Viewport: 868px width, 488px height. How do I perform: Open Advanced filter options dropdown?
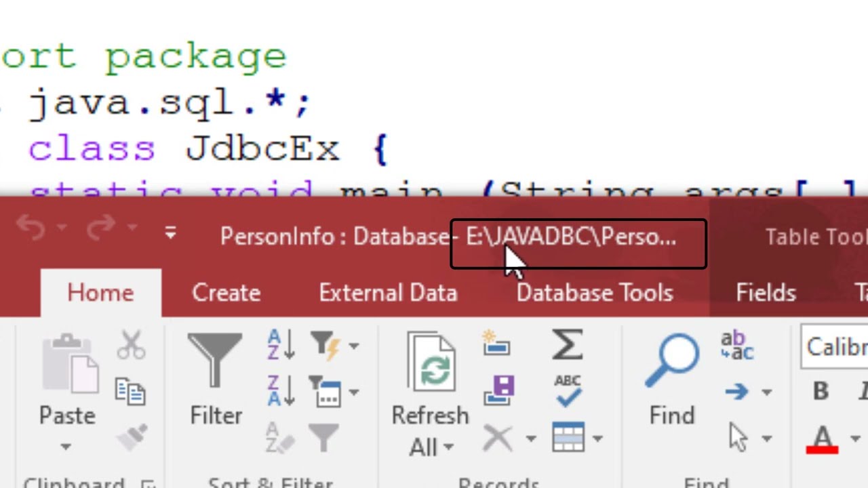click(353, 392)
